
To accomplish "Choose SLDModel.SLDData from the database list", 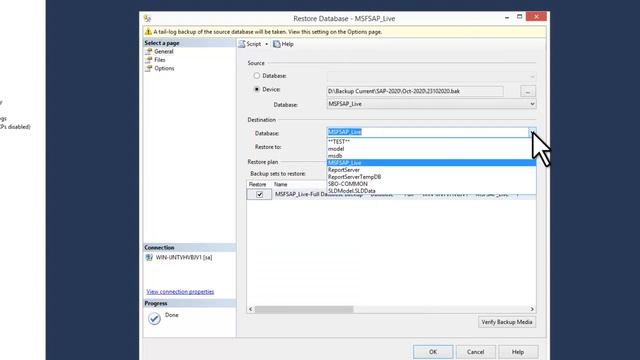I will point(431,191).
